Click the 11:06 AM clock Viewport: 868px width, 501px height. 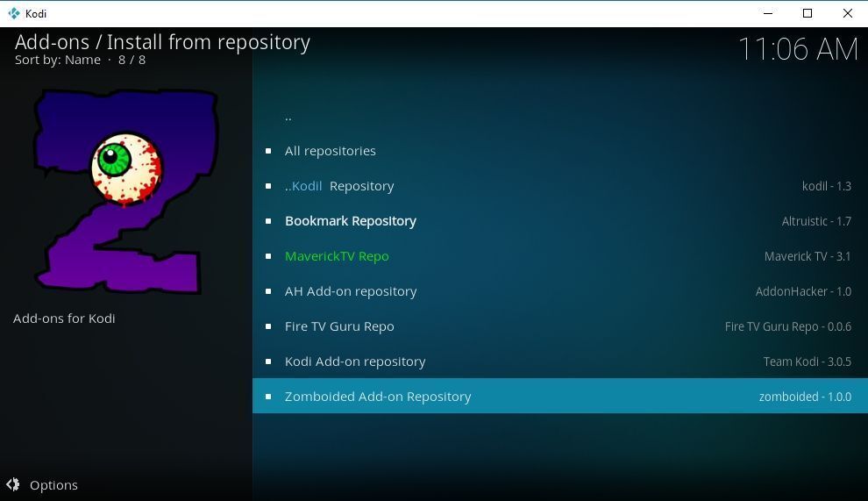(x=798, y=49)
